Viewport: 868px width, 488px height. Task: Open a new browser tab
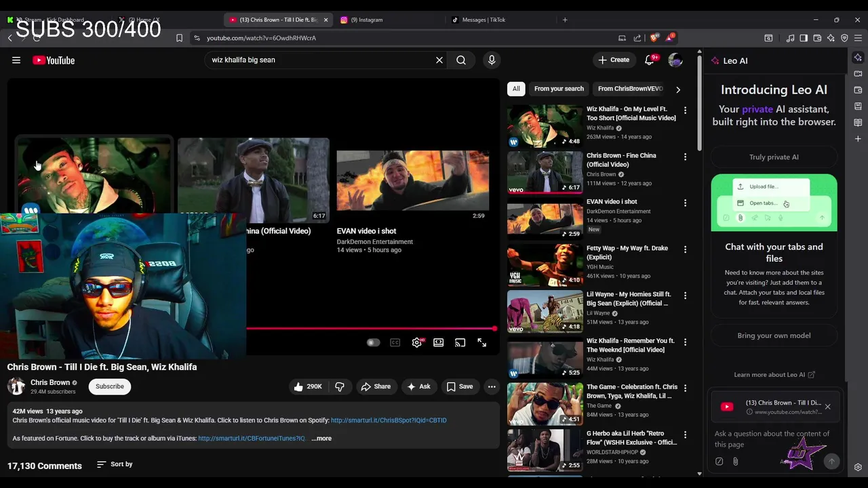[x=565, y=20]
